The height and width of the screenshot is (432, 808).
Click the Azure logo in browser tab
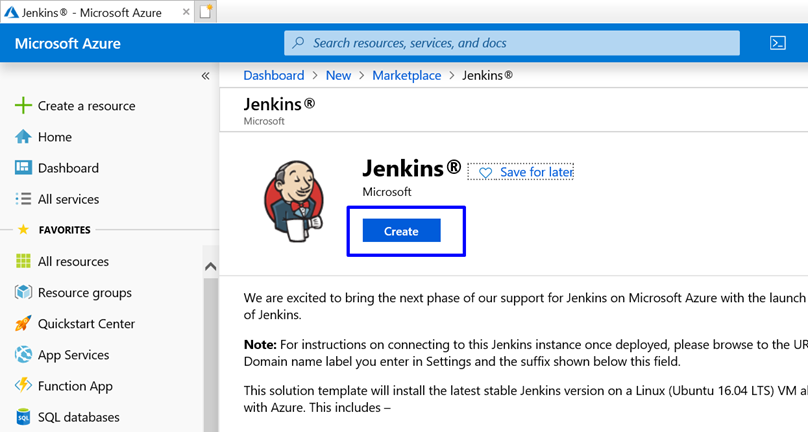[x=11, y=12]
